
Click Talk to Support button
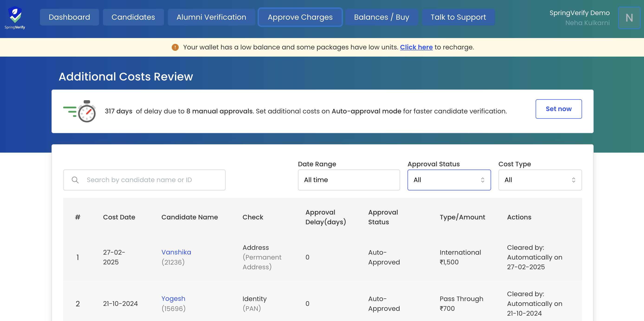pos(458,17)
